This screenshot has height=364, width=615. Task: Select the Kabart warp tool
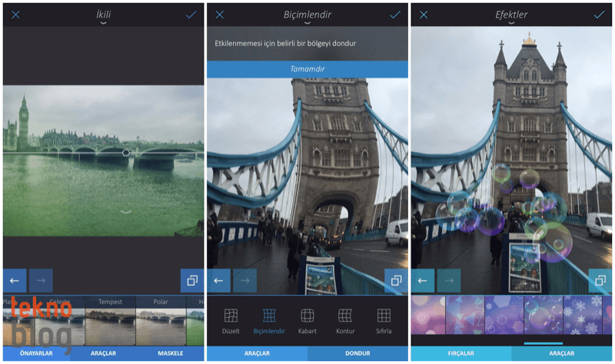(x=307, y=320)
